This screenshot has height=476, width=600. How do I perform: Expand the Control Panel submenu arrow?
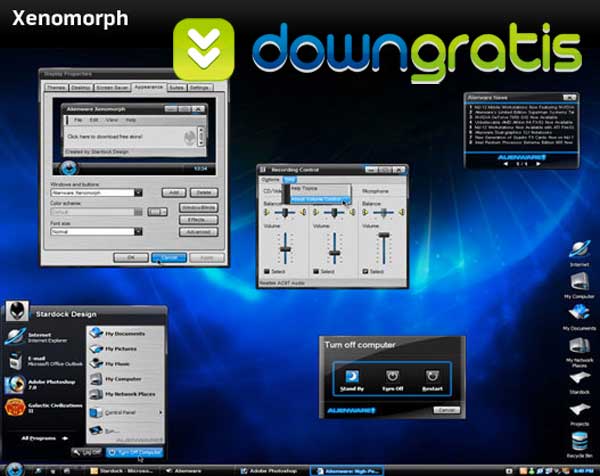coord(160,412)
